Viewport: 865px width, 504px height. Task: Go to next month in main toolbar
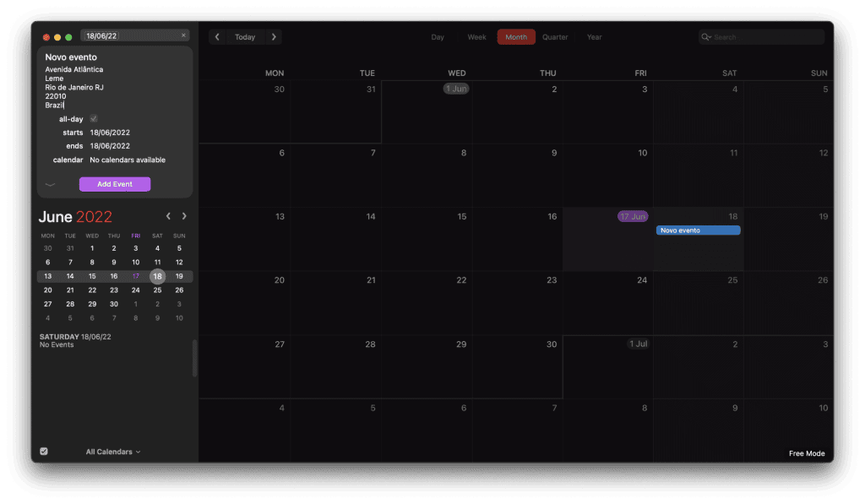point(274,37)
